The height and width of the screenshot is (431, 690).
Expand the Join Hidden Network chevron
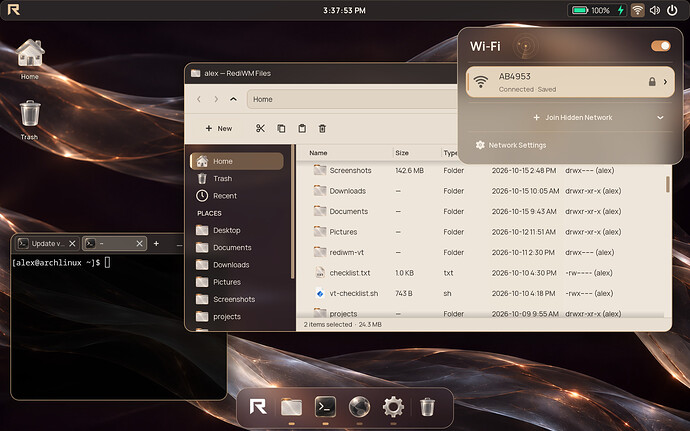pyautogui.click(x=660, y=118)
